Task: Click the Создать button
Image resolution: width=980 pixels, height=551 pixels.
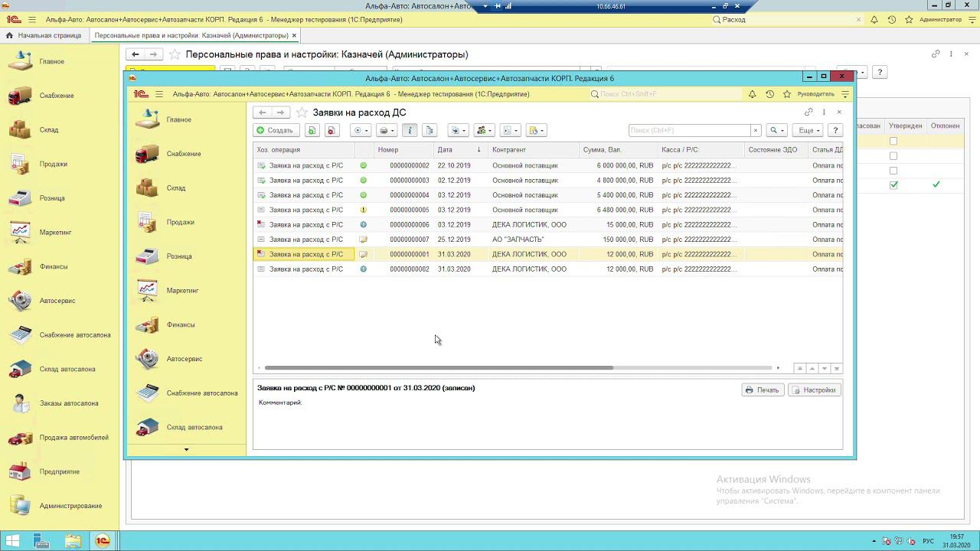Action: 276,131
